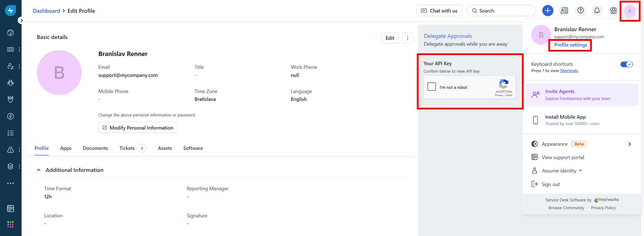Click the colorful app switcher grid icon
Viewport: 644px width, 236px height.
point(10,224)
